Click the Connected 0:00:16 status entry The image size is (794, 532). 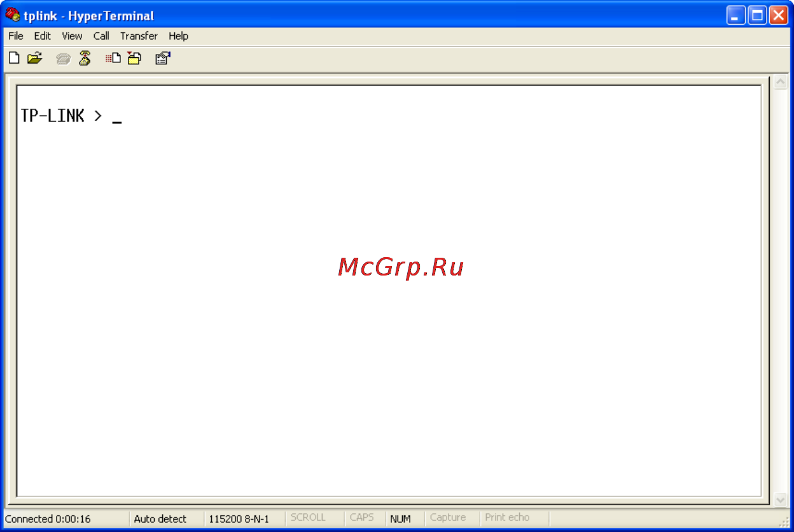[x=48, y=519]
